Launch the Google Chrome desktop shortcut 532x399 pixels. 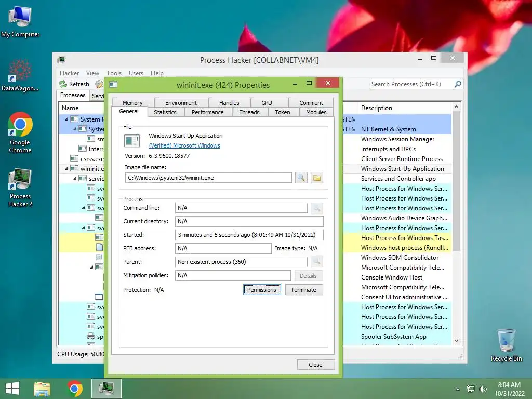(x=20, y=132)
